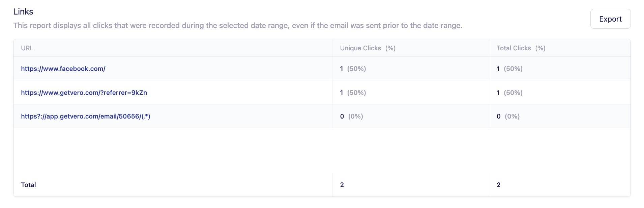Click the URL column header

(27, 48)
